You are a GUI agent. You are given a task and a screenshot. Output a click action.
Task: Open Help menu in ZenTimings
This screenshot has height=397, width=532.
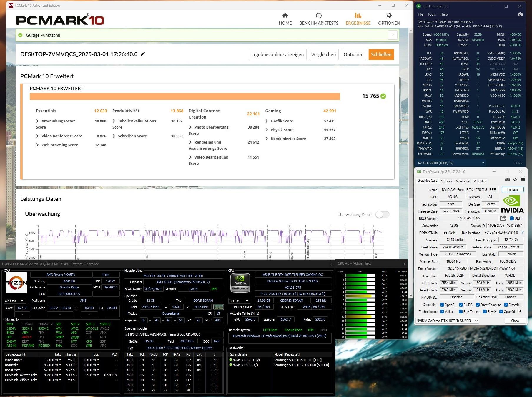(x=444, y=14)
